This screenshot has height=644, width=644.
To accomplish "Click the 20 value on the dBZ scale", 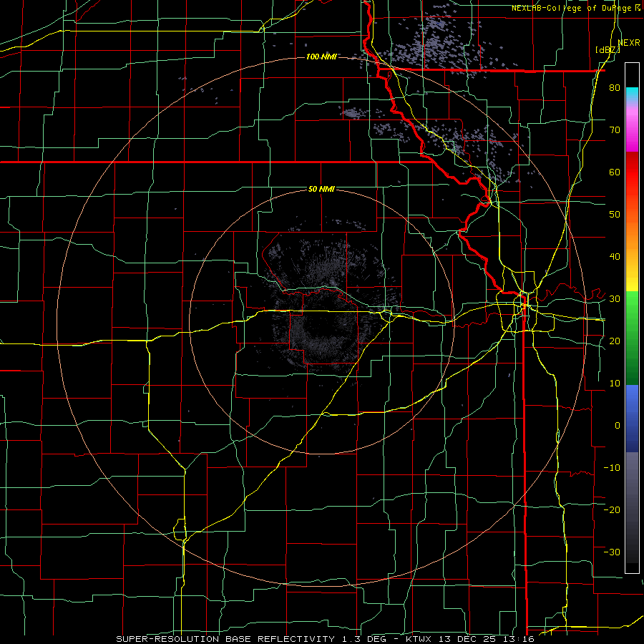I will tap(615, 341).
